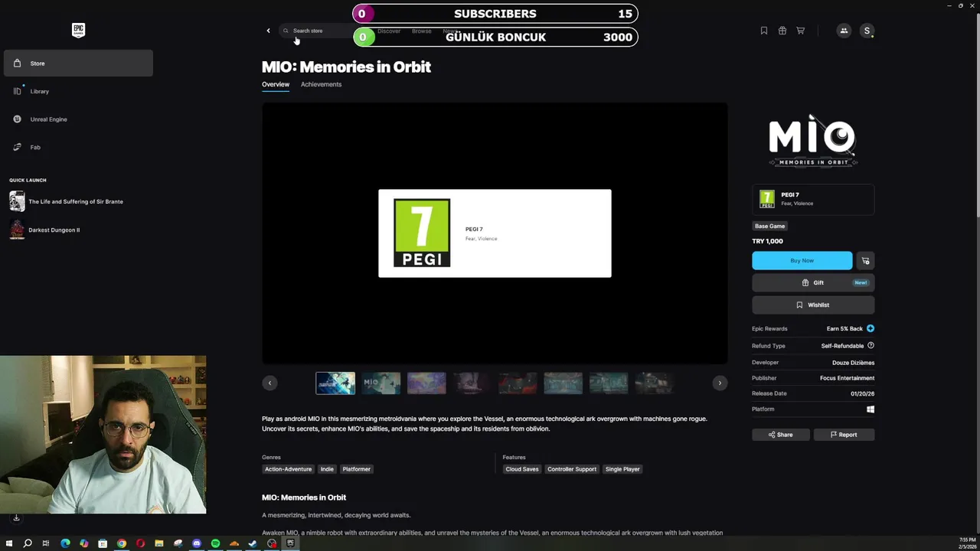Click the Douze Dixièmes developer name
Viewport: 980px width, 551px height.
pos(853,363)
